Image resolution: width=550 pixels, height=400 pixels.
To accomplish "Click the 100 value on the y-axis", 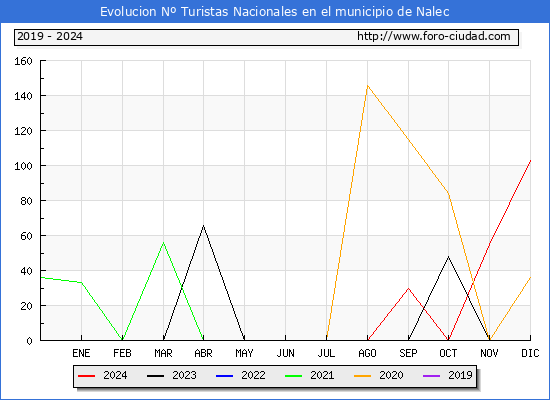I will pos(23,166).
